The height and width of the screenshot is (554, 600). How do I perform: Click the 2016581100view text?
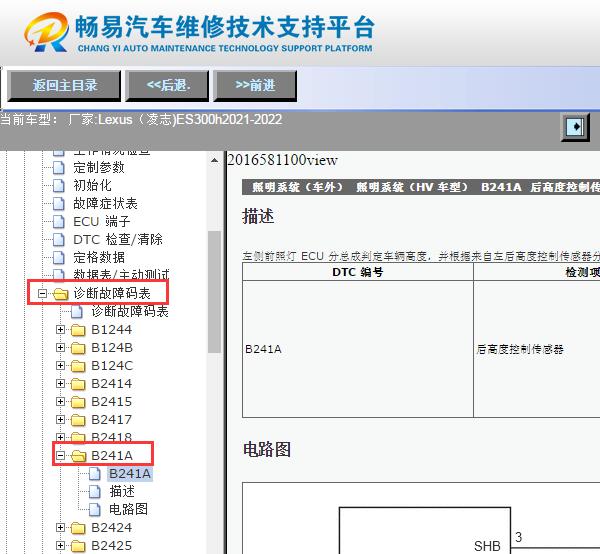(x=282, y=160)
